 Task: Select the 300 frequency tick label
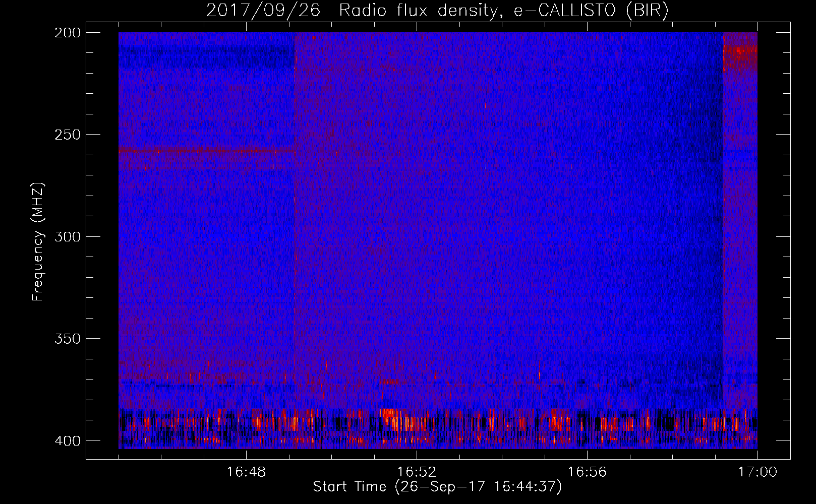tap(67, 236)
